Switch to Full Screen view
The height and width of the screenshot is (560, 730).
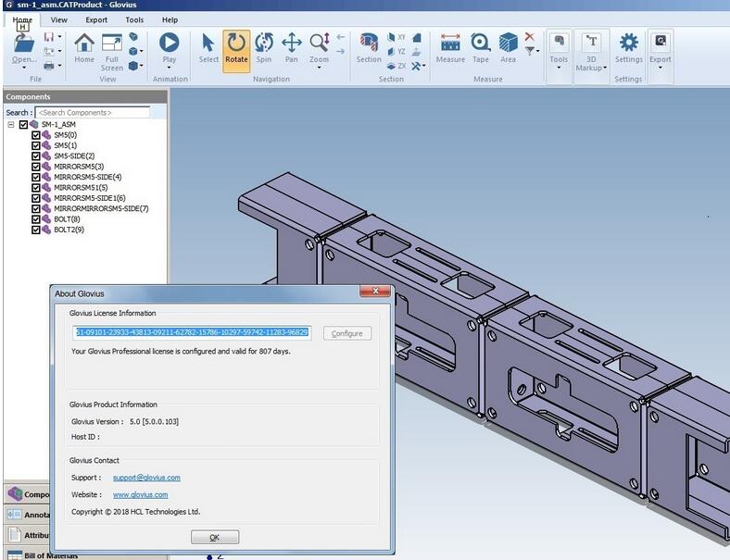point(112,43)
